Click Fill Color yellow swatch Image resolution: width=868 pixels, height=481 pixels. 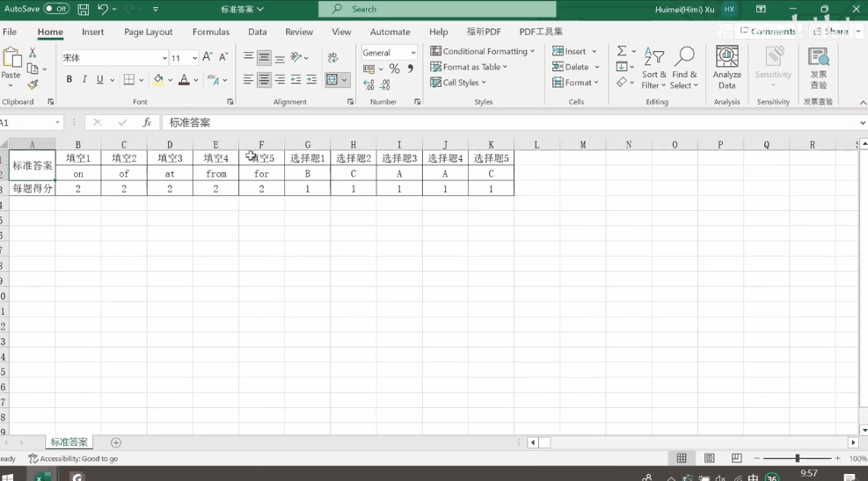[x=158, y=80]
